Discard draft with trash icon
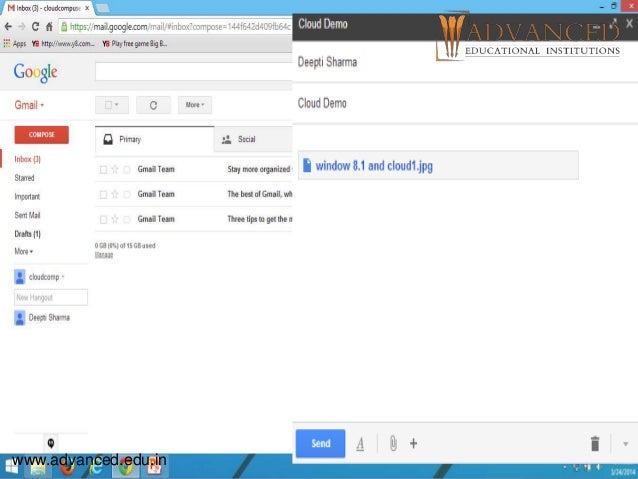This screenshot has width=638, height=479. pyautogui.click(x=595, y=443)
